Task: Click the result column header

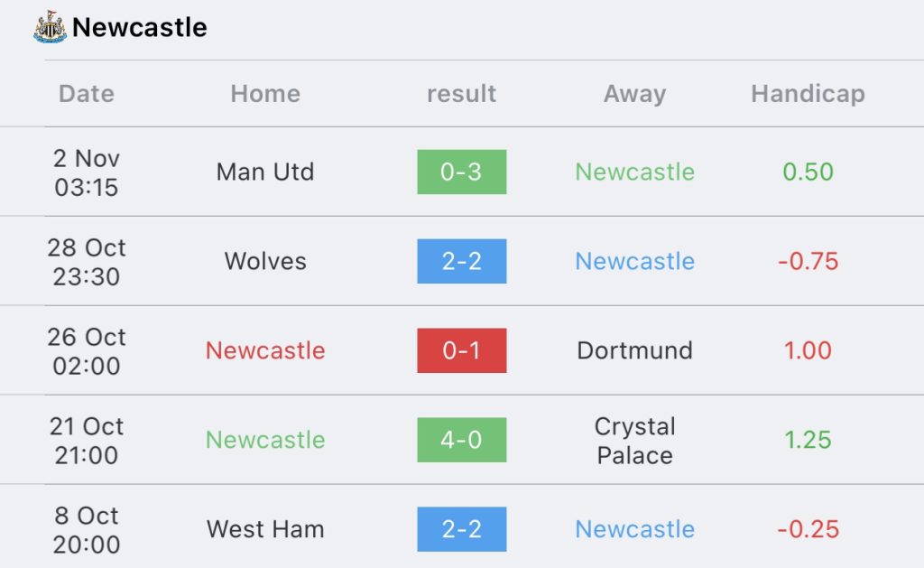Action: coord(462,94)
